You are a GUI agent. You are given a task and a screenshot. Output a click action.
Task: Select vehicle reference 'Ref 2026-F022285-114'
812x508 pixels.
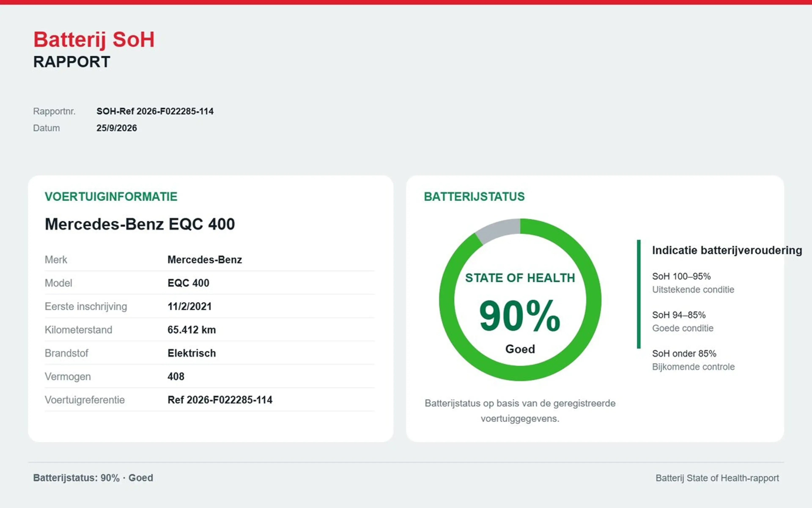(x=220, y=400)
